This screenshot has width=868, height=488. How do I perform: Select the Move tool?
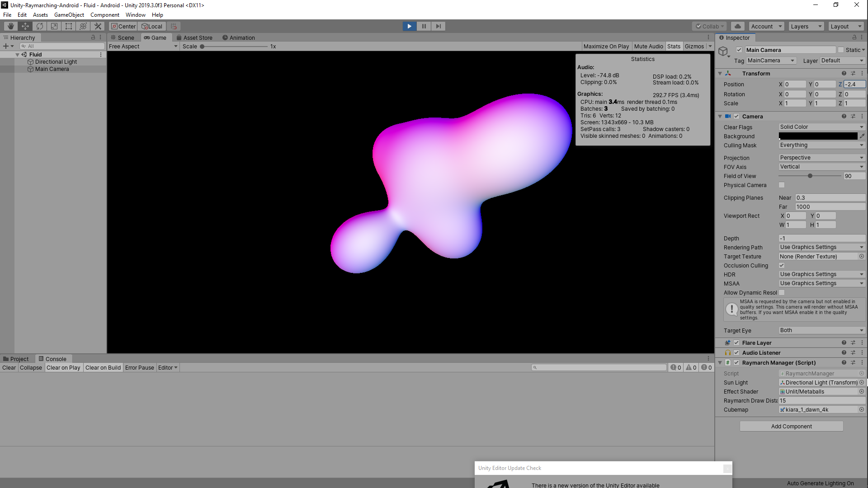(x=25, y=26)
